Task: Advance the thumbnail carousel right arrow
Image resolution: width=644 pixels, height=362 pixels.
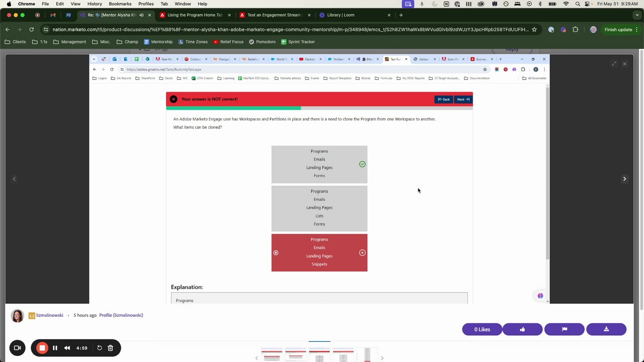Action: point(382,358)
